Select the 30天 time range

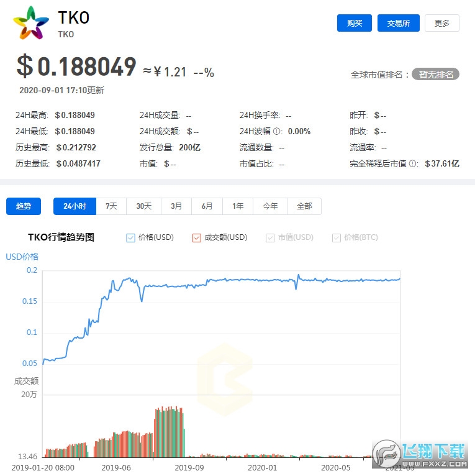(143, 206)
